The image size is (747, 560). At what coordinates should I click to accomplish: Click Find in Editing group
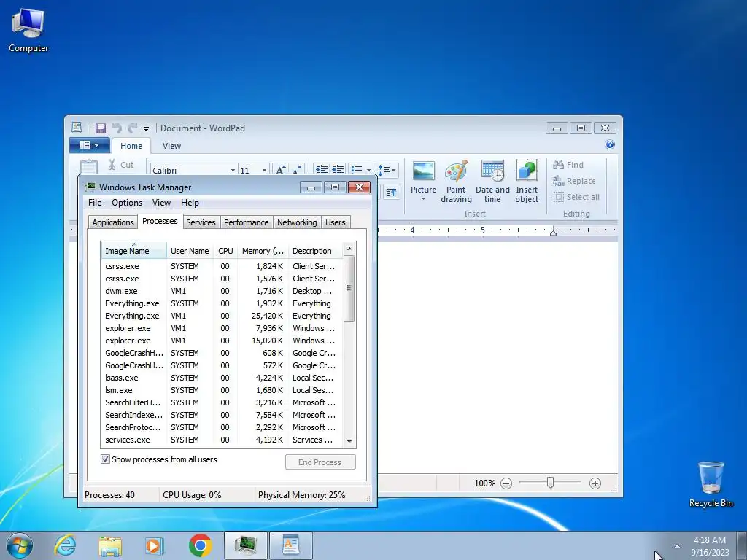click(568, 165)
